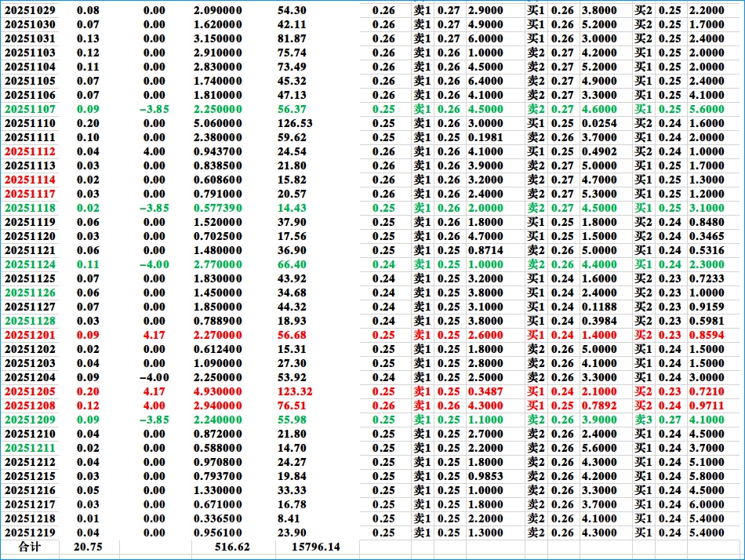745x560 pixels.
Task: Click the quantity 0.9159 in row 20251127
Action: [x=707, y=307]
